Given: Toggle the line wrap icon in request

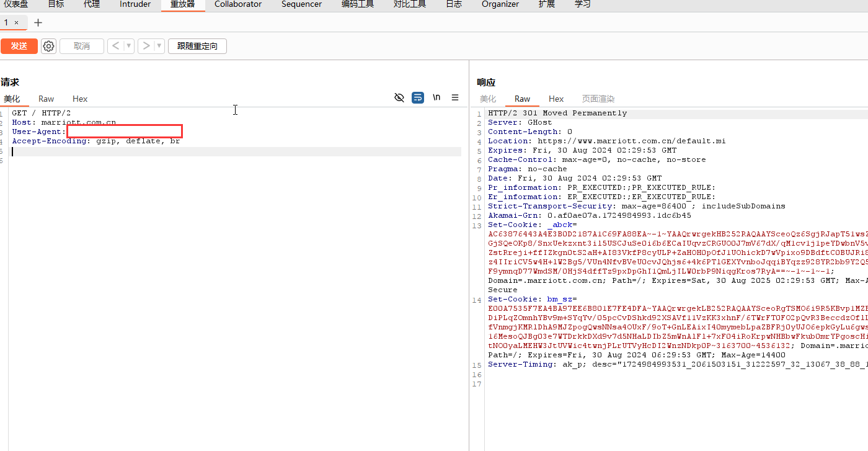Looking at the screenshot, I should tap(418, 97).
